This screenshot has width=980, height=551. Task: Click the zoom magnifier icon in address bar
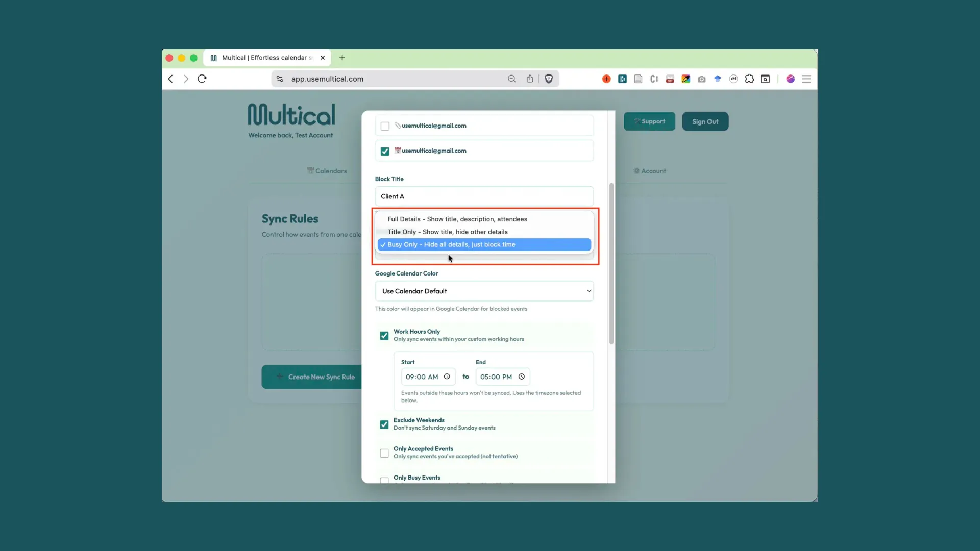pos(511,79)
